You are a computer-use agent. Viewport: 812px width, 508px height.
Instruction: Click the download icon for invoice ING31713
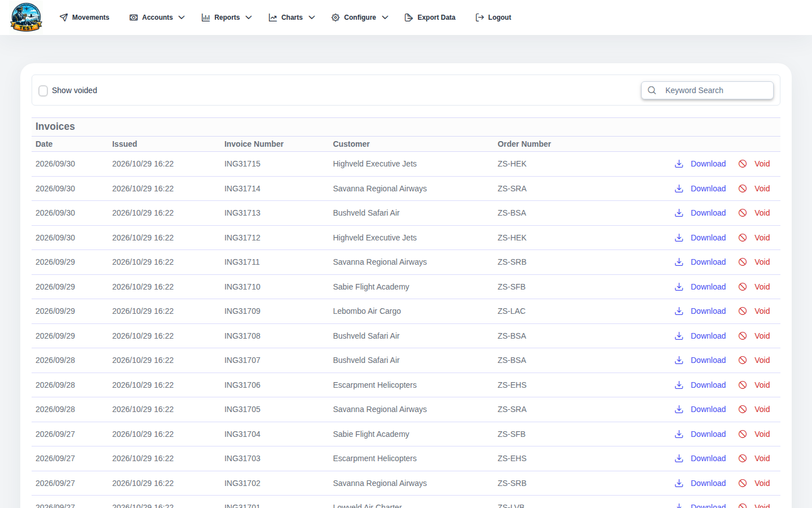(679, 213)
